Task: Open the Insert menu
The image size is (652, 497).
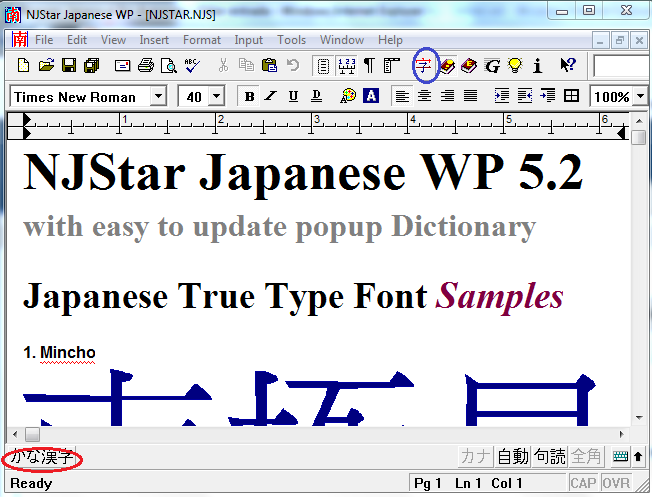Action: [x=154, y=40]
